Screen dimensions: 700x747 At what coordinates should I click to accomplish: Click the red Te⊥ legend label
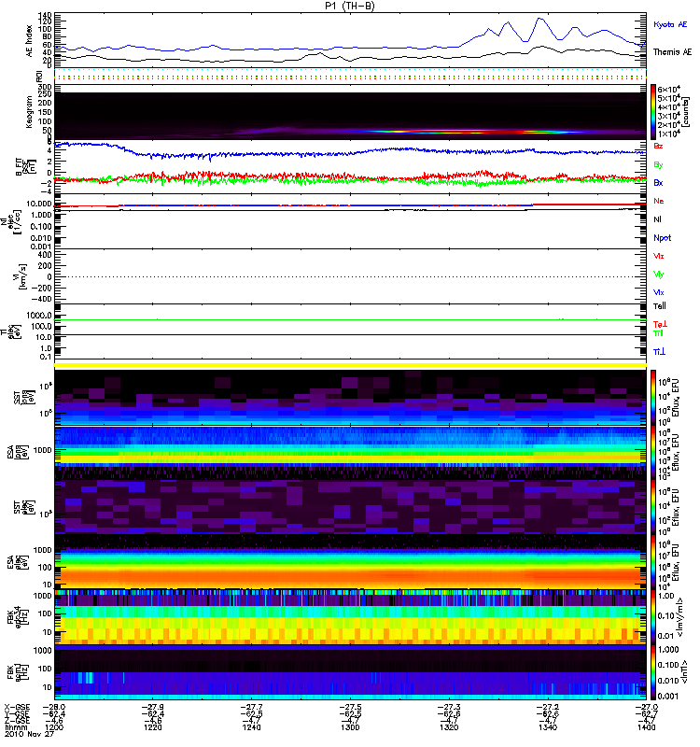pyautogui.click(x=660, y=324)
